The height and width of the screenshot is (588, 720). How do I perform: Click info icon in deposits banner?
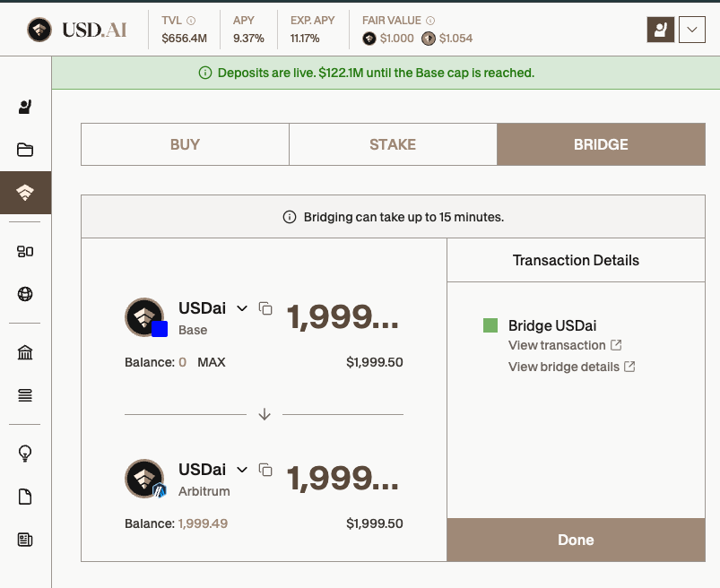coord(205,73)
